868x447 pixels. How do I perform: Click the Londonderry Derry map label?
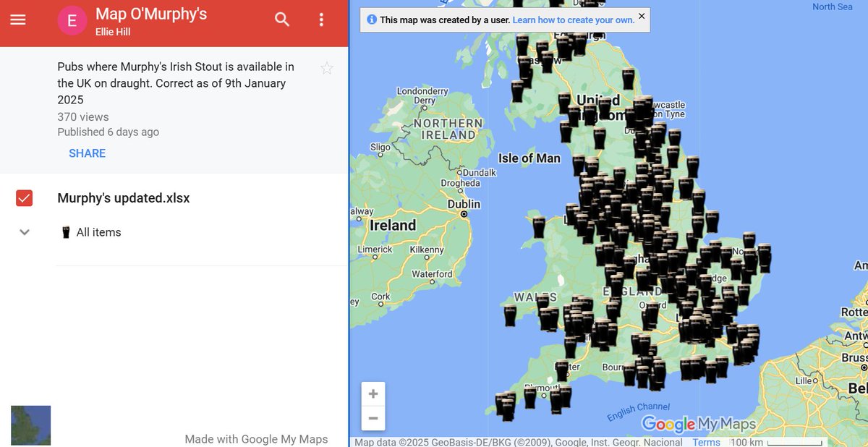click(x=423, y=95)
